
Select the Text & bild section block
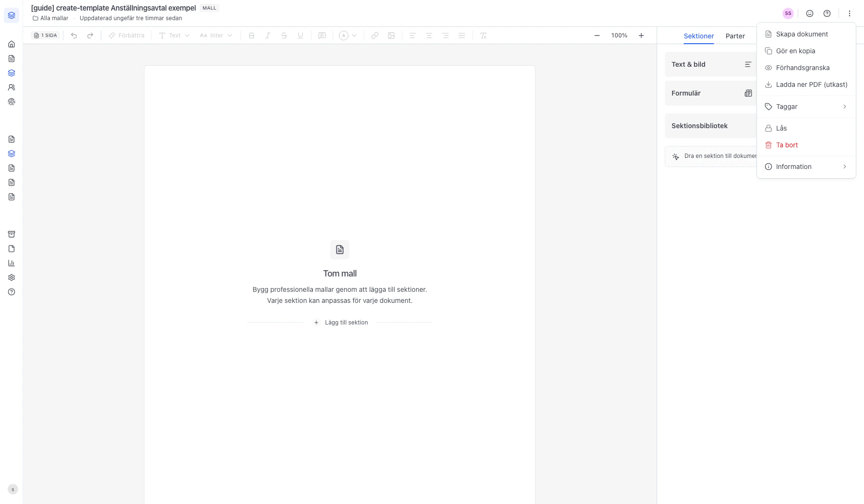point(711,64)
